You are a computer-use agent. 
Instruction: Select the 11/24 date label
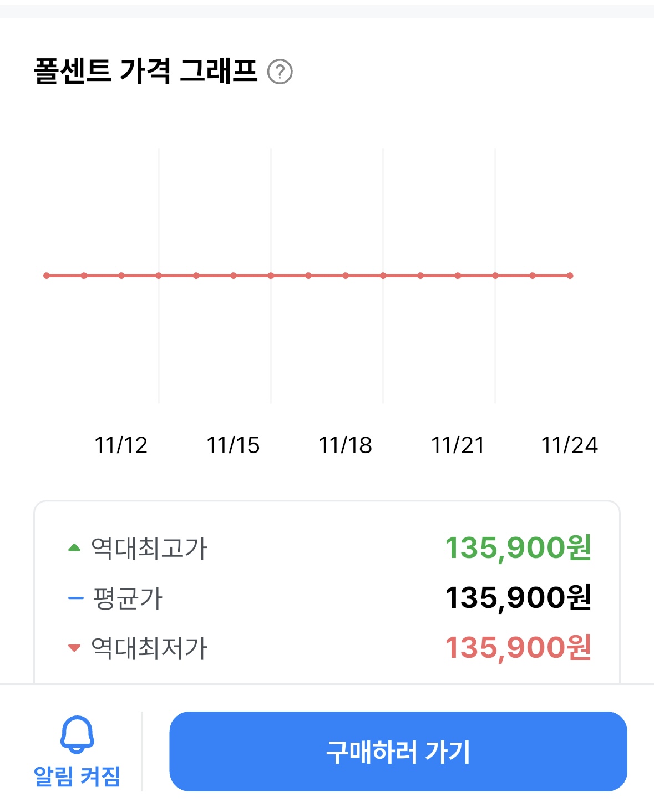[x=569, y=444]
